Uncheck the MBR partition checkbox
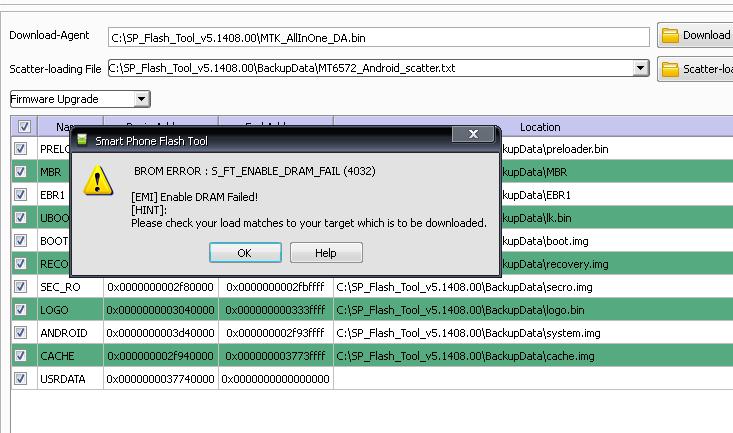Image resolution: width=733 pixels, height=433 pixels. 22,172
